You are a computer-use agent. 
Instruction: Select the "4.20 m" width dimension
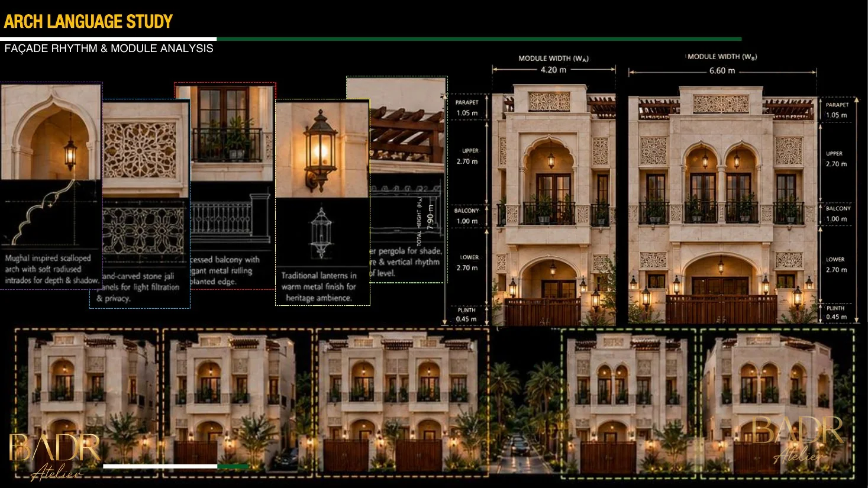click(x=553, y=70)
